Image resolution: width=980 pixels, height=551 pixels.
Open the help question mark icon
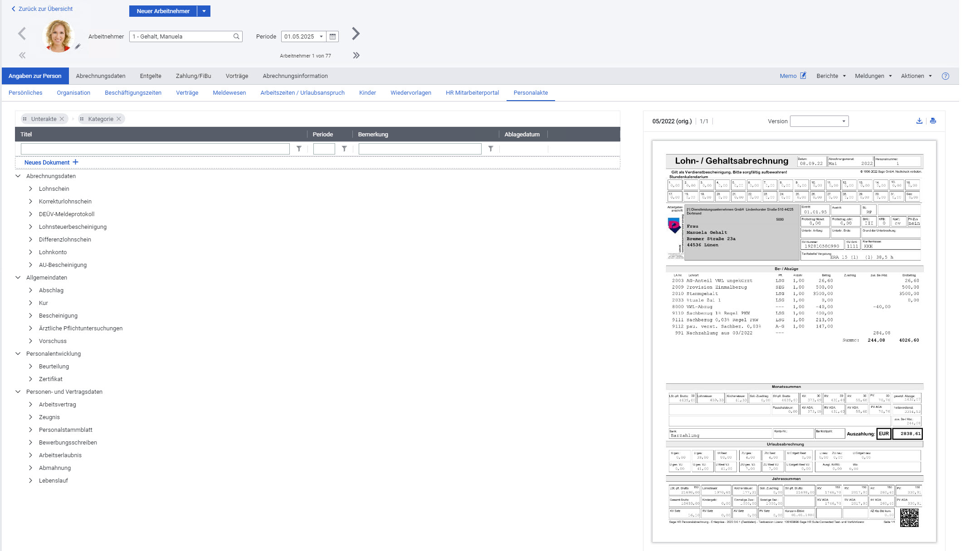pos(945,76)
